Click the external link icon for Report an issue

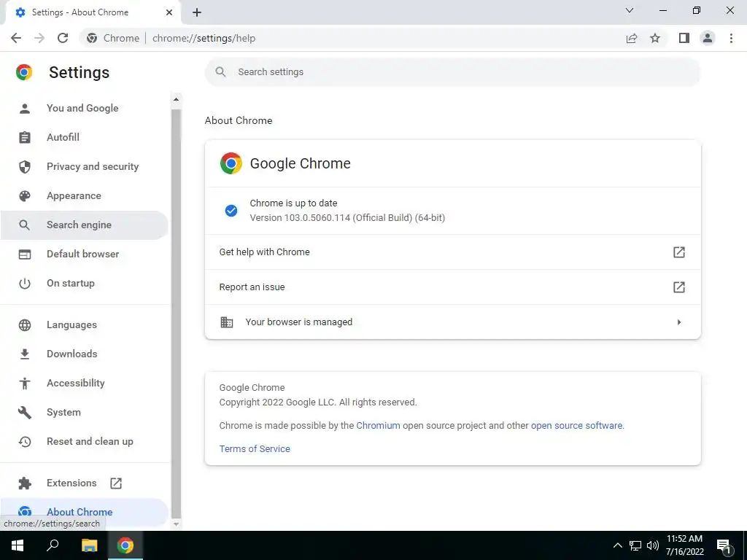pos(679,287)
